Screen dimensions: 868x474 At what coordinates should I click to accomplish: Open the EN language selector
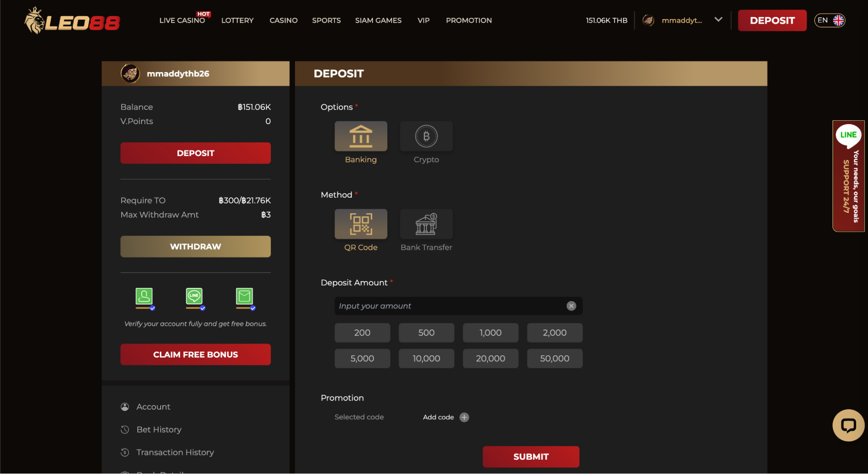829,20
